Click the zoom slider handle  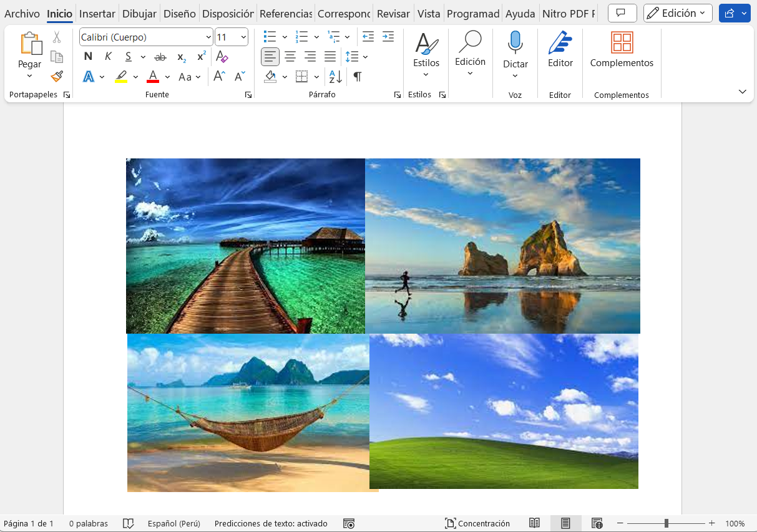coord(667,523)
